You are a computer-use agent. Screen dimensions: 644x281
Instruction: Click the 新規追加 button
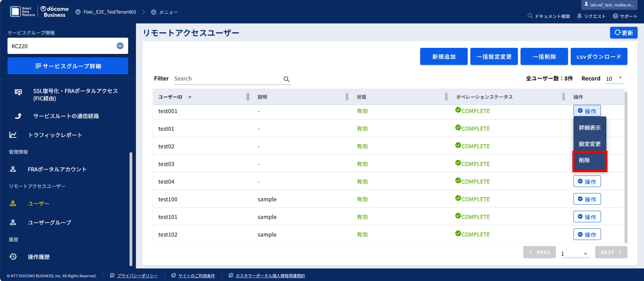tap(443, 57)
